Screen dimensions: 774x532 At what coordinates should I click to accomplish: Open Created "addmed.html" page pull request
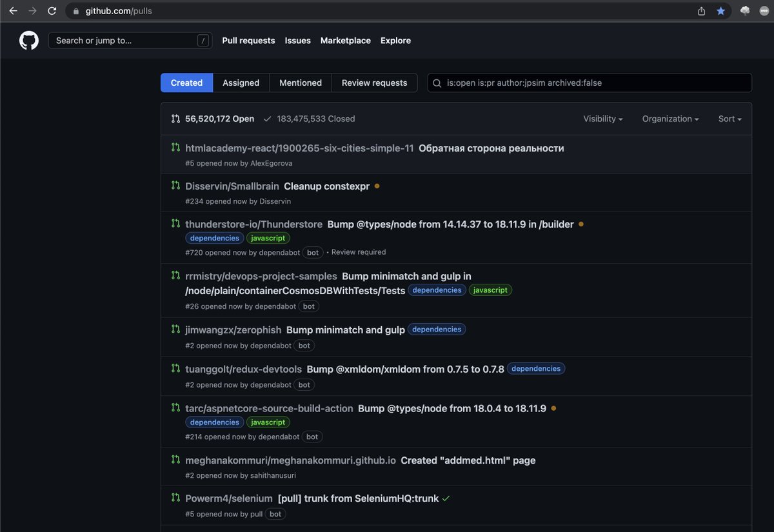(468, 460)
